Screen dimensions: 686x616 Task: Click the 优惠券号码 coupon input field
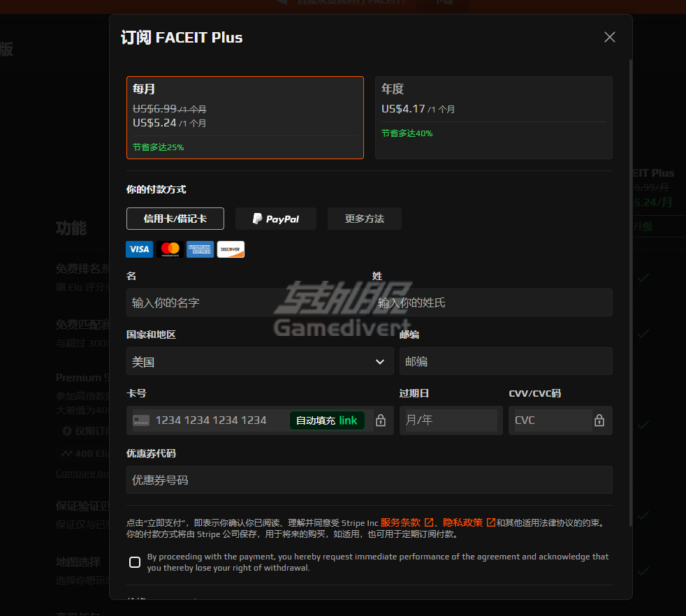[368, 480]
